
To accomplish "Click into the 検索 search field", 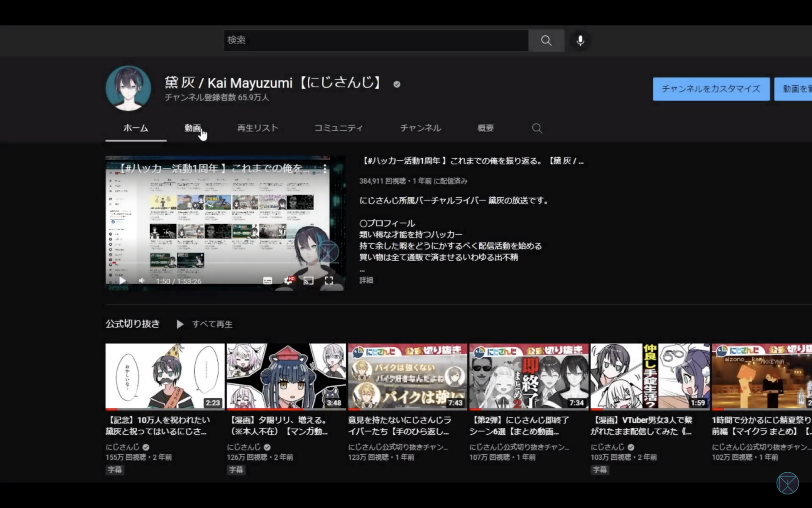I will pos(376,40).
